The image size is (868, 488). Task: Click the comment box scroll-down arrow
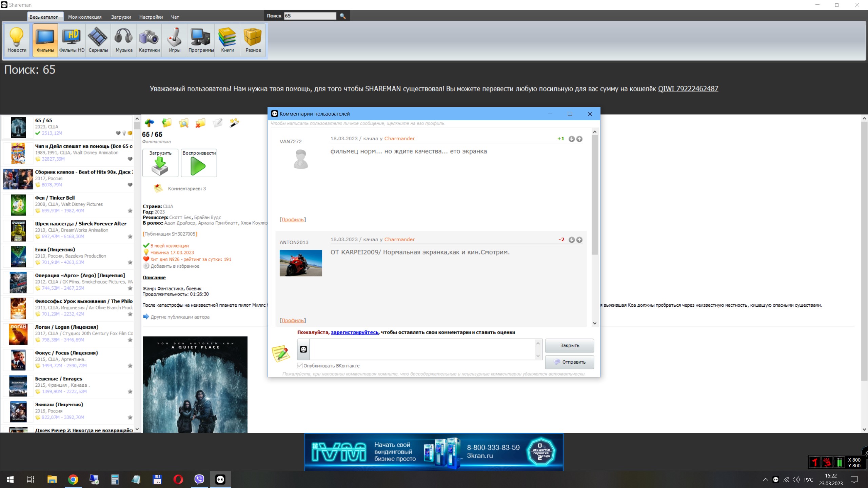538,356
